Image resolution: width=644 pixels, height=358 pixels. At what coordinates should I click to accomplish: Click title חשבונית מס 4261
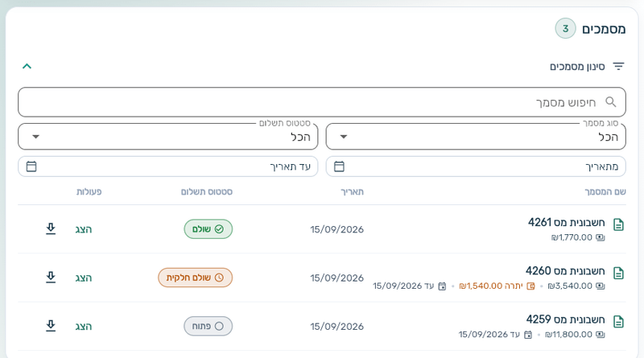pos(567,223)
